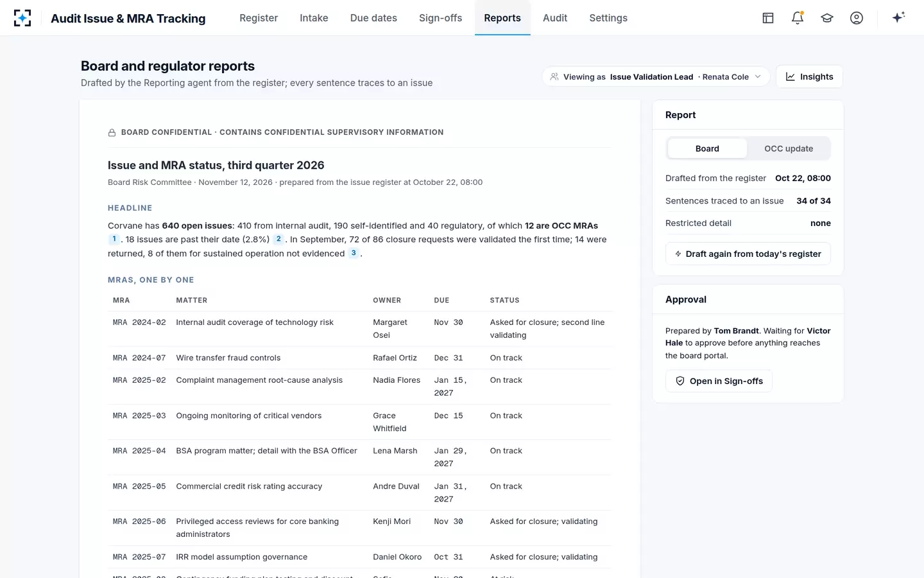Image resolution: width=924 pixels, height=578 pixels.
Task: Select the Reports tab
Action: point(502,18)
